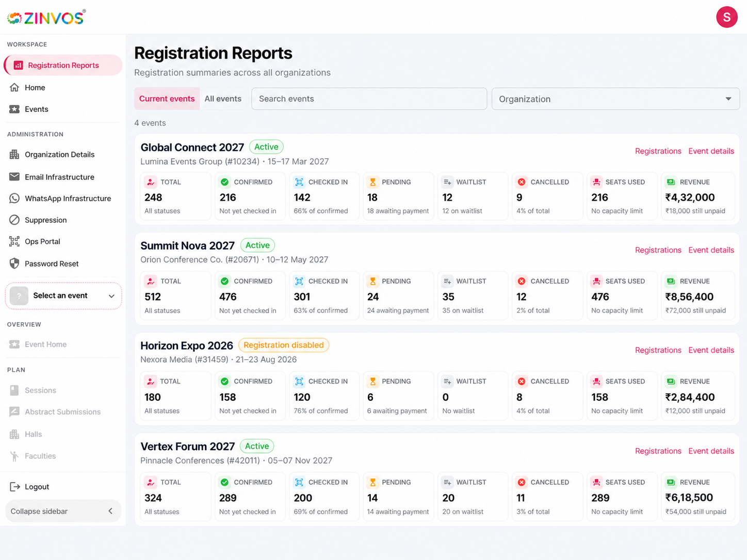This screenshot has height=560, width=747.
Task: Collapse the sidebar
Action: 63,511
